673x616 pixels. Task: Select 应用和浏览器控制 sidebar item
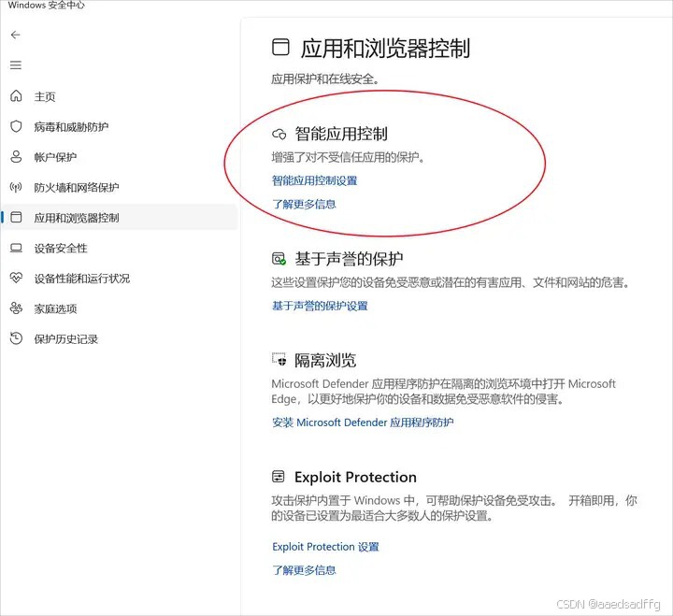tap(120, 217)
